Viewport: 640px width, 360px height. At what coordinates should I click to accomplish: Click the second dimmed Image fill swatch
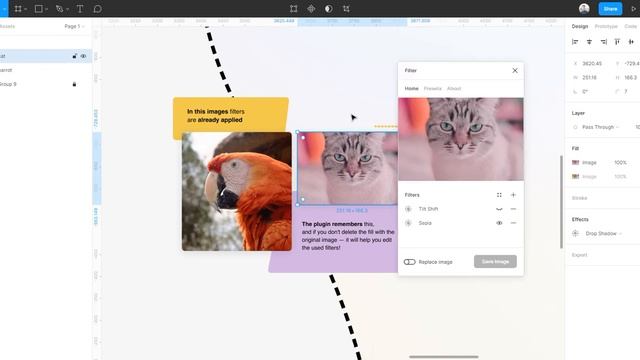point(576,176)
